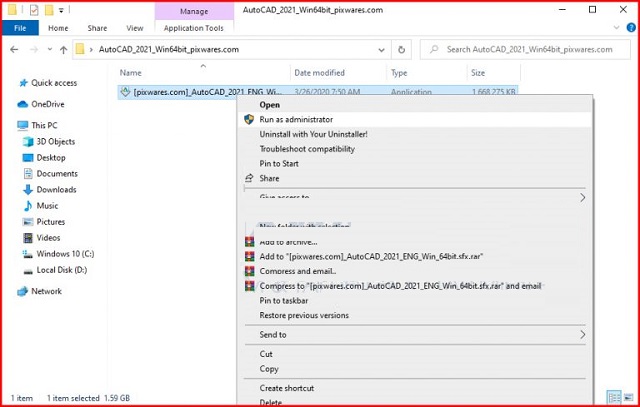
Task: Go up one folder level arrow
Action: (63, 50)
